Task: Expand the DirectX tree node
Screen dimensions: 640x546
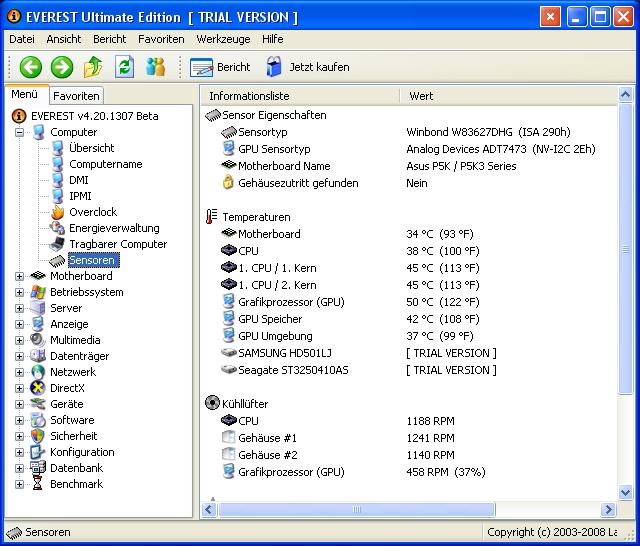Action: (x=19, y=388)
